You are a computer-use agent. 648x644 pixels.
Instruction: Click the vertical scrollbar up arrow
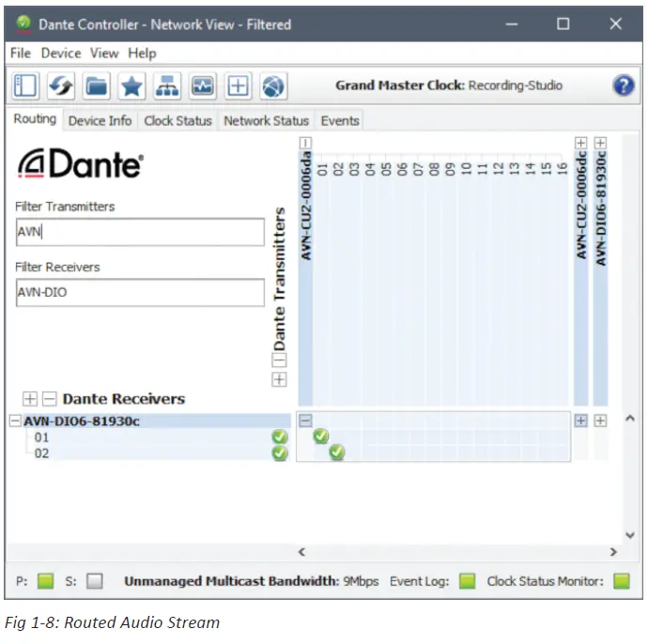[x=630, y=418]
